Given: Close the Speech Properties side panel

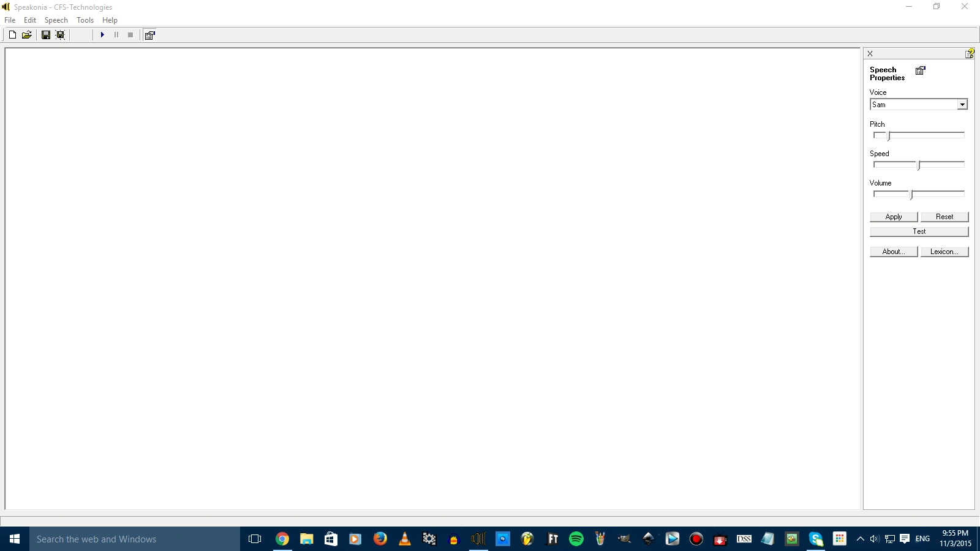Looking at the screenshot, I should point(870,54).
